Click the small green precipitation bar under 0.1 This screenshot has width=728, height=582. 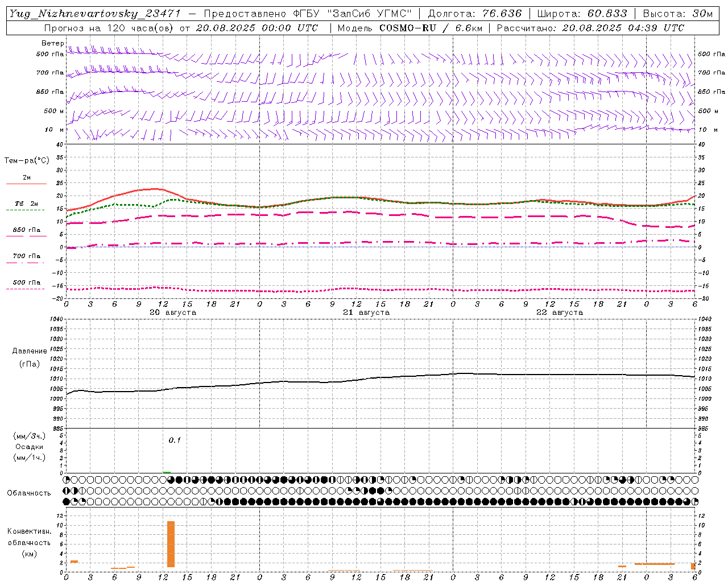(167, 472)
